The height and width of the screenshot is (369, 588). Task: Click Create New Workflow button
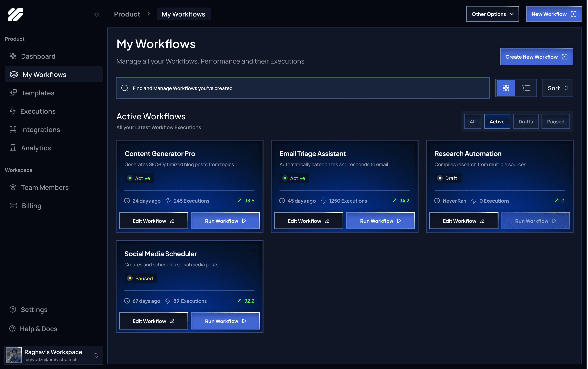click(536, 57)
